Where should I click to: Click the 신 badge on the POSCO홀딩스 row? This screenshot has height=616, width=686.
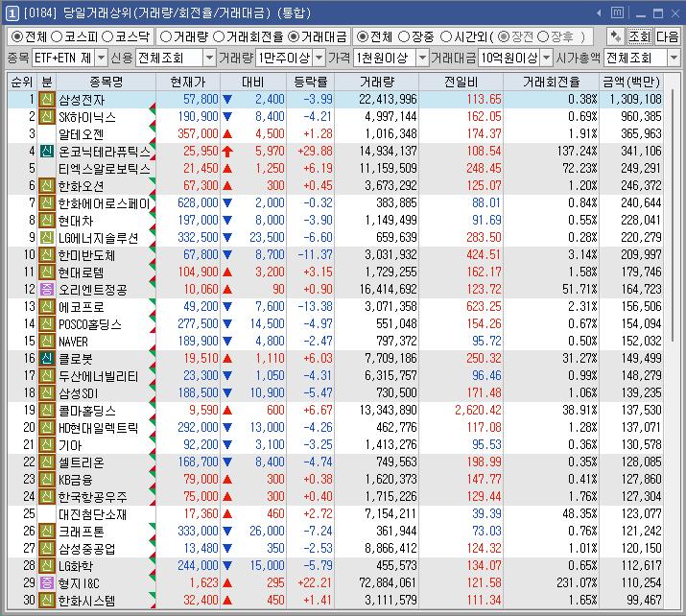47,323
